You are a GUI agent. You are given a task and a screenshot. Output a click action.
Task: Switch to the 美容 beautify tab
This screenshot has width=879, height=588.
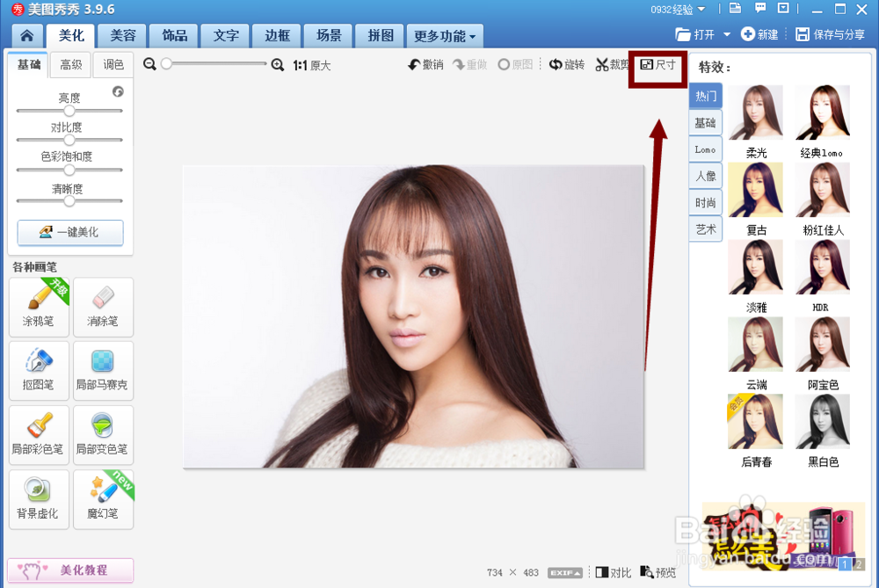pyautogui.click(x=122, y=36)
